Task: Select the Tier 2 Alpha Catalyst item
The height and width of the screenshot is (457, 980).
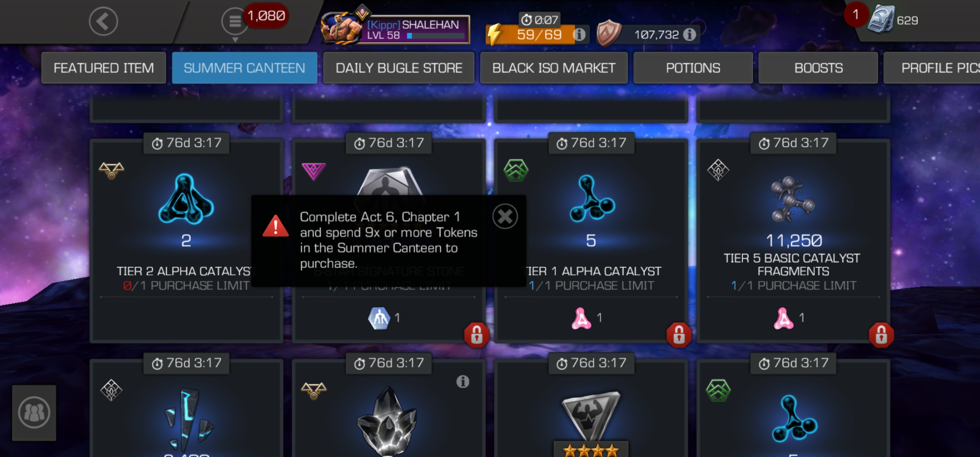Action: tap(186, 240)
